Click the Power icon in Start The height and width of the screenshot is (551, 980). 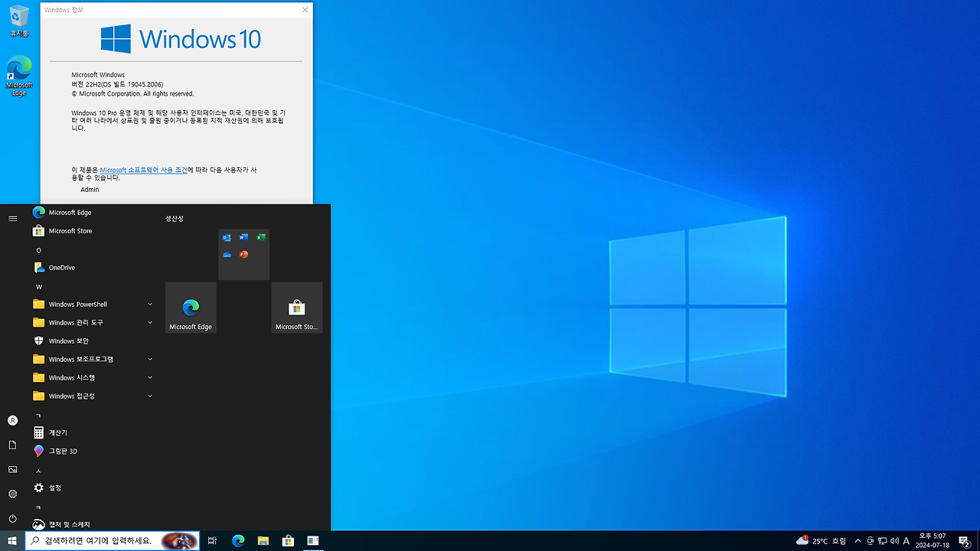[12, 519]
